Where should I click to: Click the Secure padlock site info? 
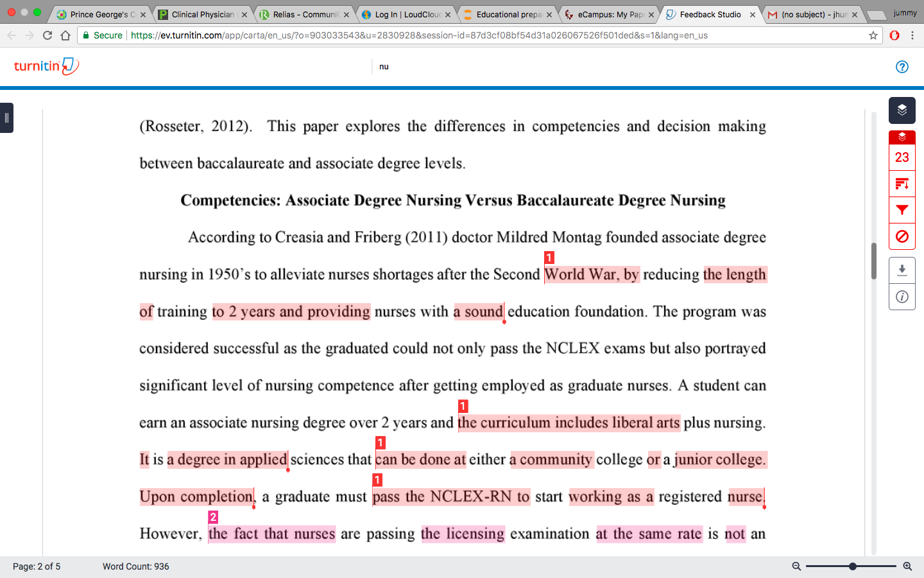coord(103,35)
